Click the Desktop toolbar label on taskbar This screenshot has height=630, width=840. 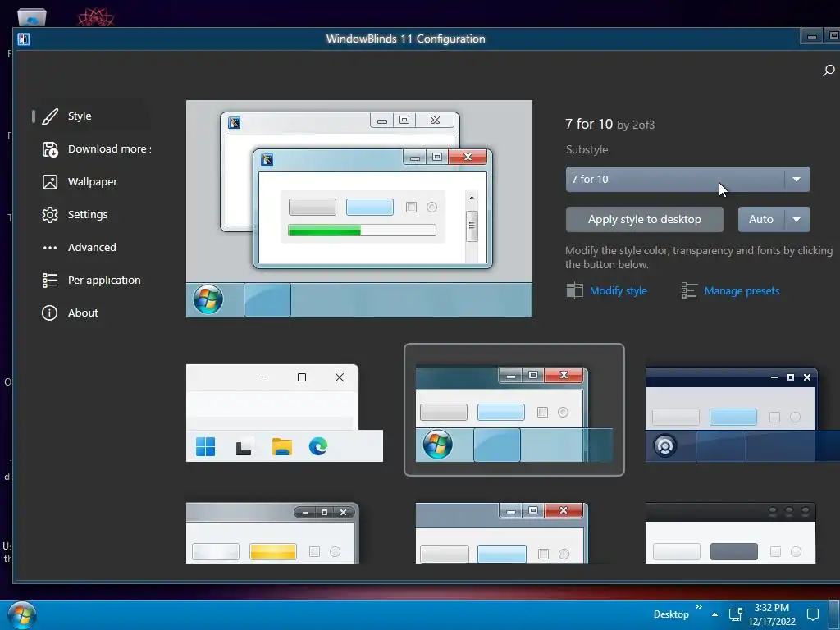671,614
